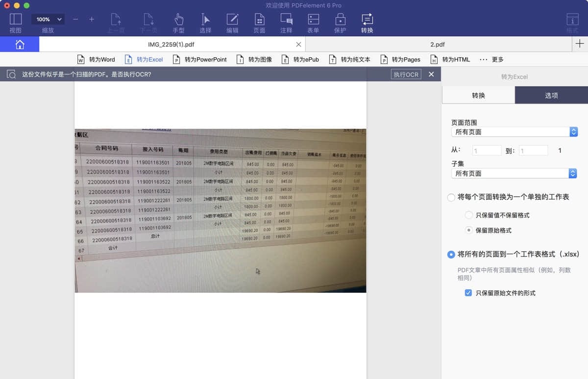Viewport: 588px width, 379px height.
Task: Activate the 选择 selection tool
Action: [x=205, y=23]
